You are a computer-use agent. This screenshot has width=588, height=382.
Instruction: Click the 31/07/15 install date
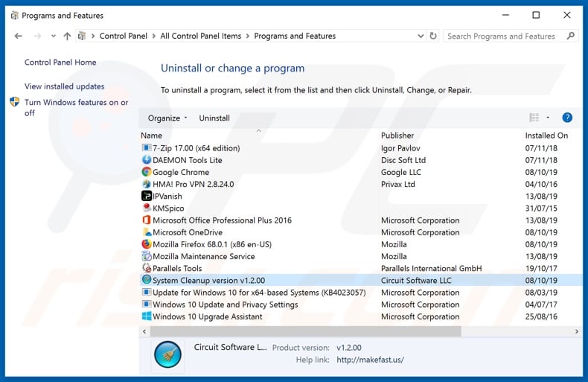(x=541, y=208)
